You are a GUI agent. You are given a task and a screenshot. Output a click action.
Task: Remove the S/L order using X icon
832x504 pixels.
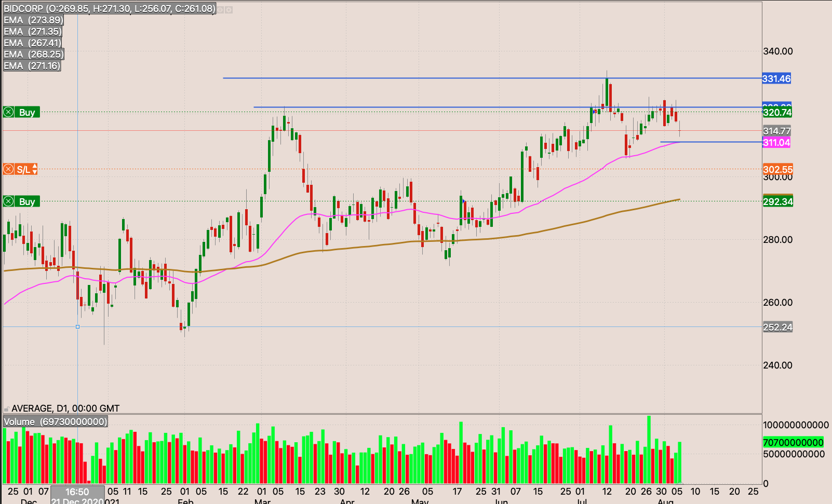(8, 169)
